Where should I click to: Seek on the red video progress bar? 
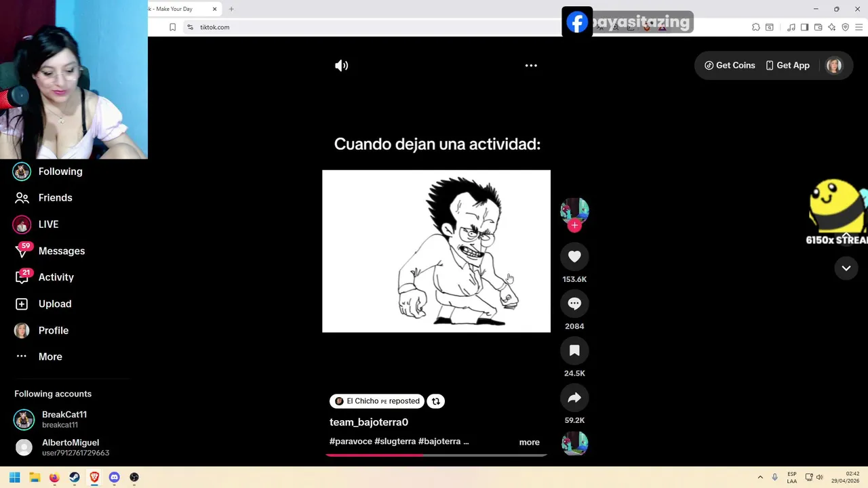[x=436, y=455]
